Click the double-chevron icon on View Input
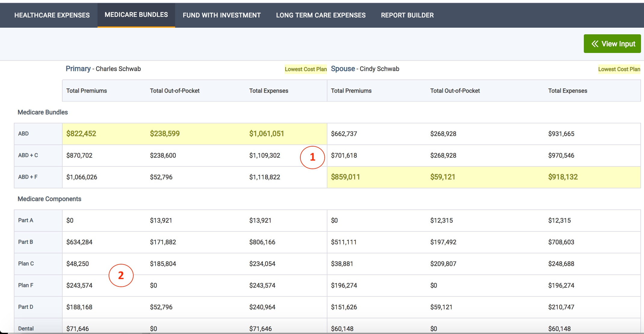This screenshot has height=334, width=644. [595, 44]
